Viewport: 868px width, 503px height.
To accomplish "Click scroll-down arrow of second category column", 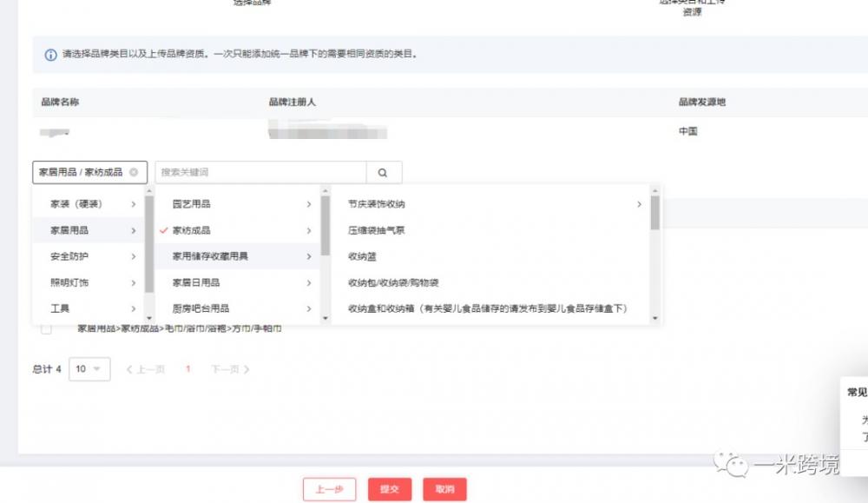I will [325, 318].
